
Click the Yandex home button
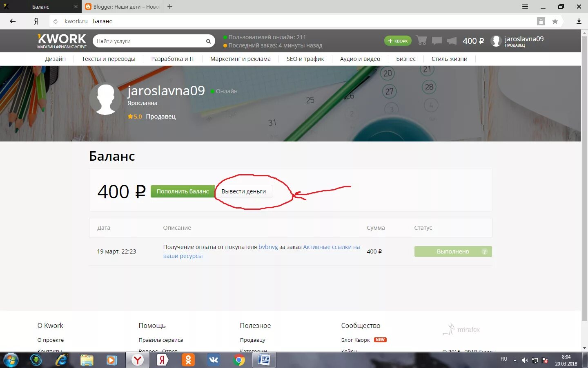tap(36, 21)
